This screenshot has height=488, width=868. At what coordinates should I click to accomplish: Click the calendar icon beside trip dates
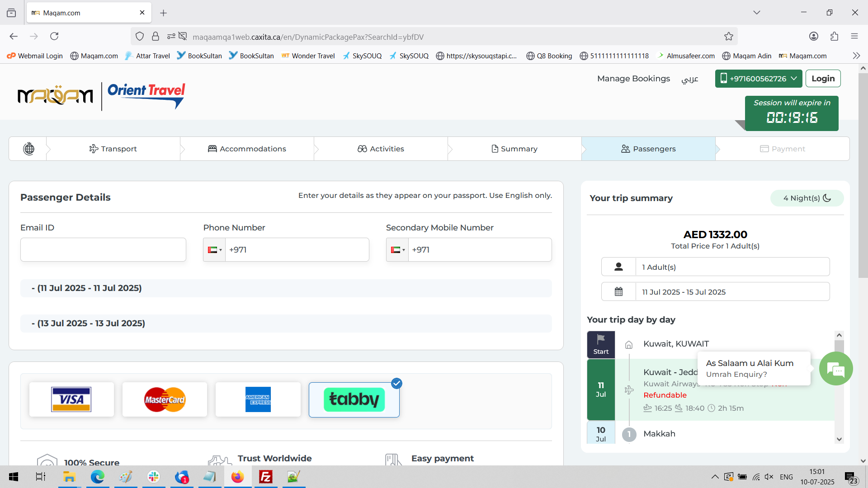click(x=618, y=292)
